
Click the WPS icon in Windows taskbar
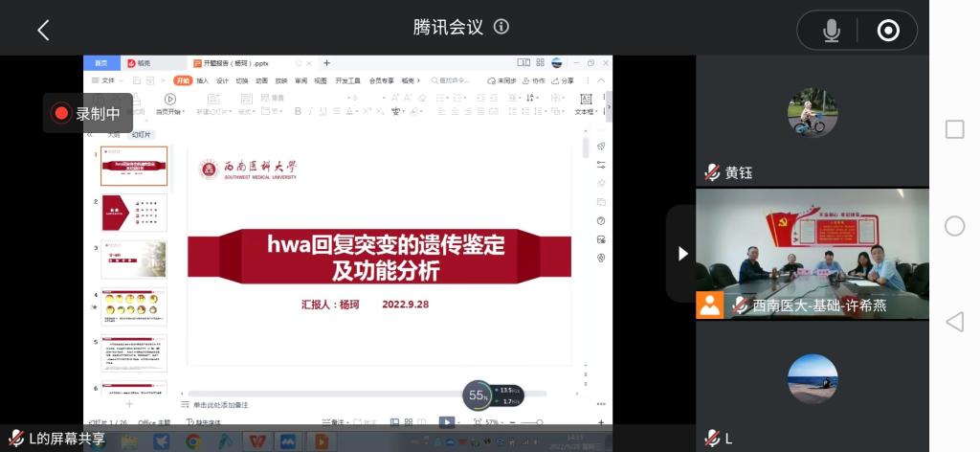click(x=256, y=441)
